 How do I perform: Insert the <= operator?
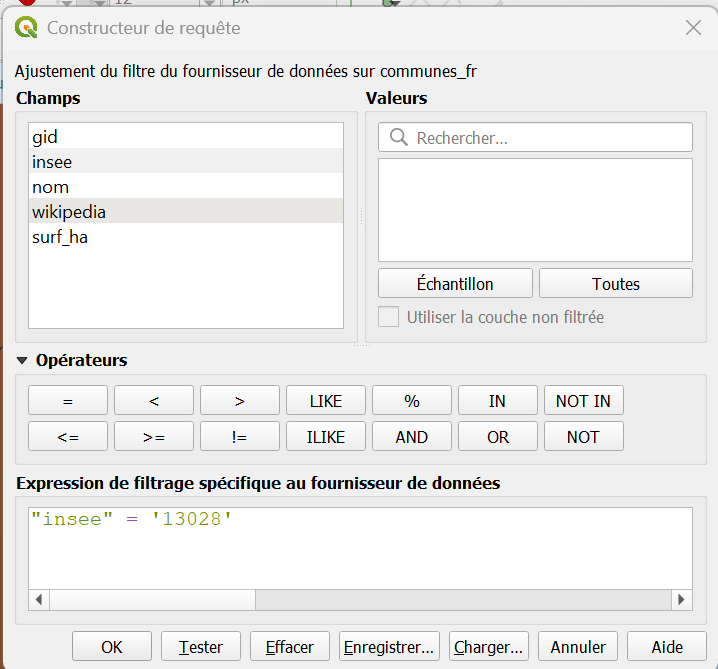(x=68, y=436)
